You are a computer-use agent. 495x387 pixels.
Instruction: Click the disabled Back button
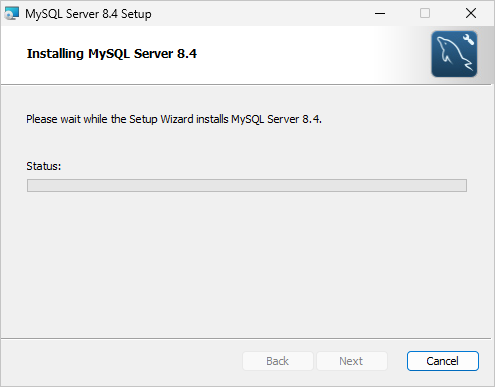[278, 361]
